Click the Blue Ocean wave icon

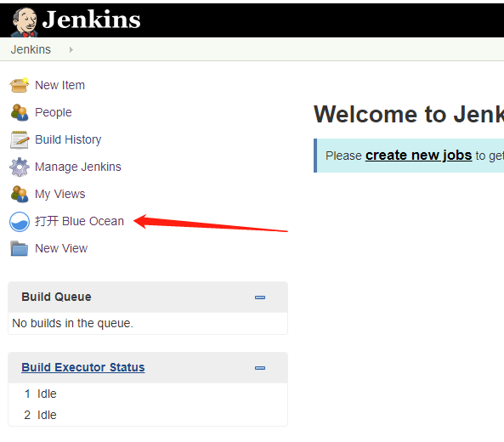click(x=20, y=222)
